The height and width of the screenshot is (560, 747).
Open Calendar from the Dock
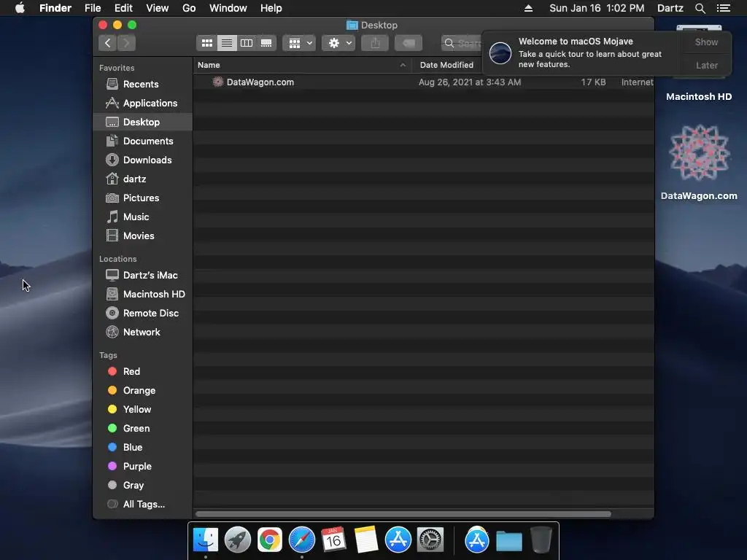coord(333,540)
